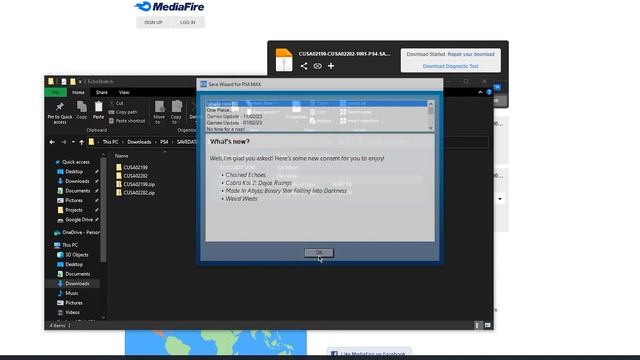Switch to the View ribbon tab
Image resolution: width=640 pixels, height=360 pixels.
[124, 92]
